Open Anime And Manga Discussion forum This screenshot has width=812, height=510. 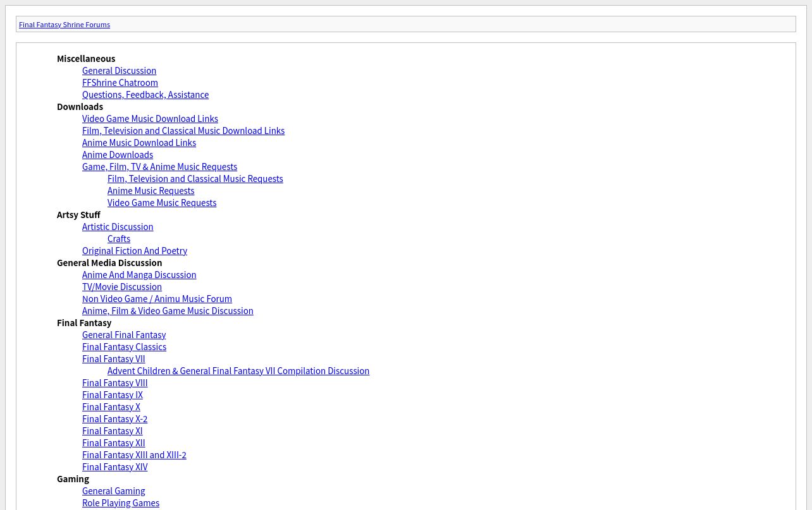139,275
